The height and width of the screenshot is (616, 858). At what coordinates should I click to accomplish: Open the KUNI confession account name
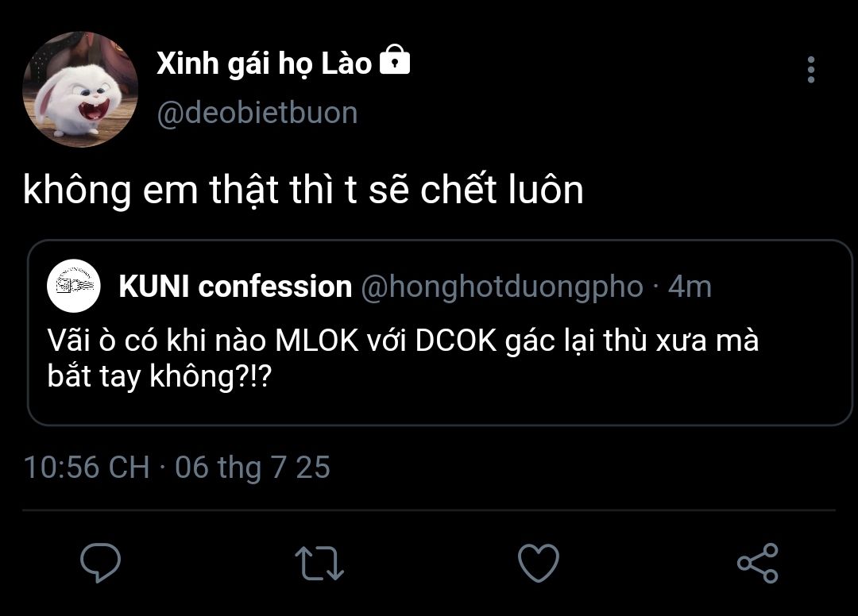pyautogui.click(x=235, y=287)
